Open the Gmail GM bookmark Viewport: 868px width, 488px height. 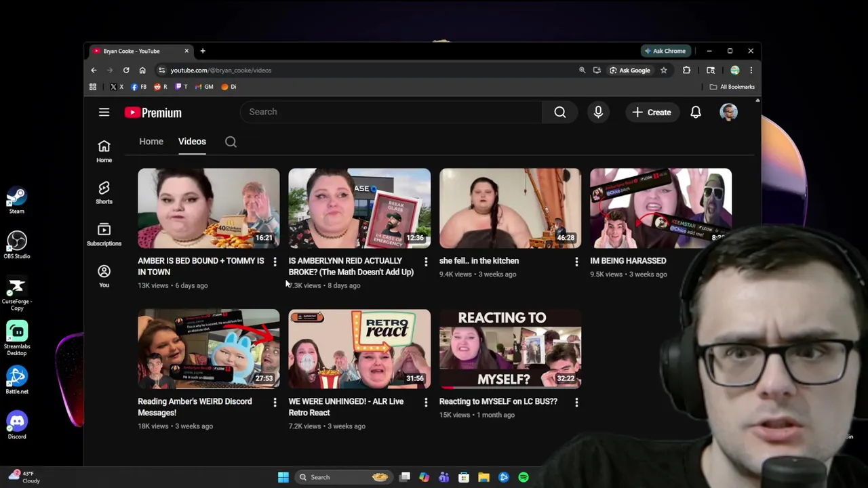coord(203,87)
